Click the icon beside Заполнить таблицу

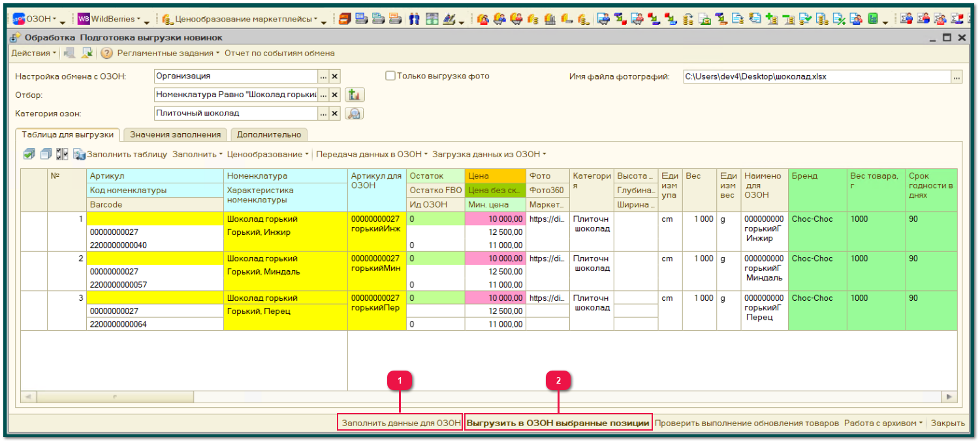click(x=80, y=155)
